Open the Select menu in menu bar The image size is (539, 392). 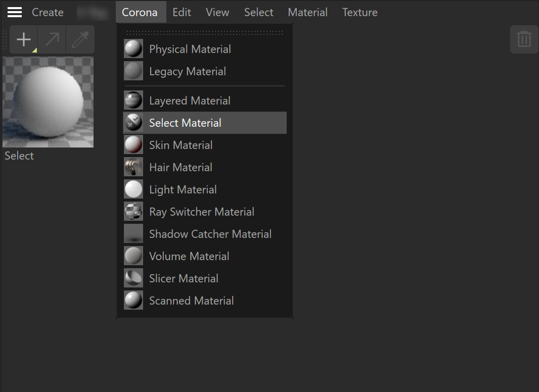tap(259, 12)
